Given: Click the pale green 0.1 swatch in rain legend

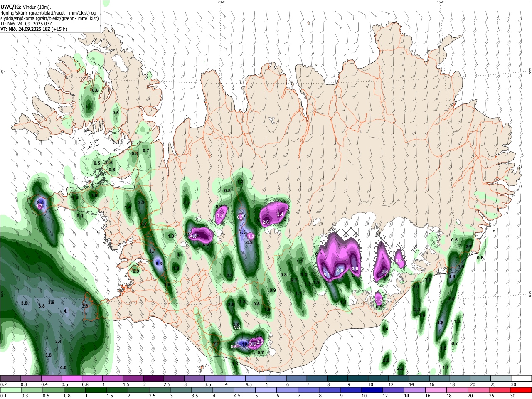Looking at the screenshot, I should [x=11, y=390].
